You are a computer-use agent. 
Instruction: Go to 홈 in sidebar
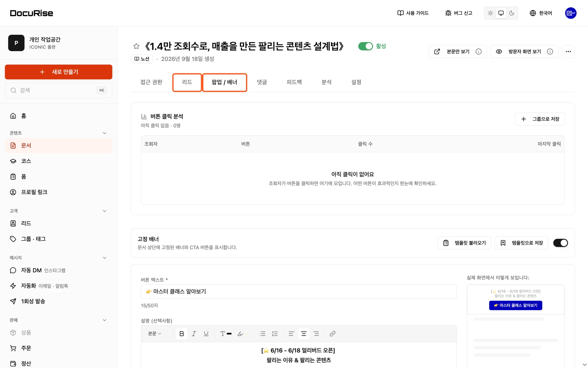coord(59,116)
